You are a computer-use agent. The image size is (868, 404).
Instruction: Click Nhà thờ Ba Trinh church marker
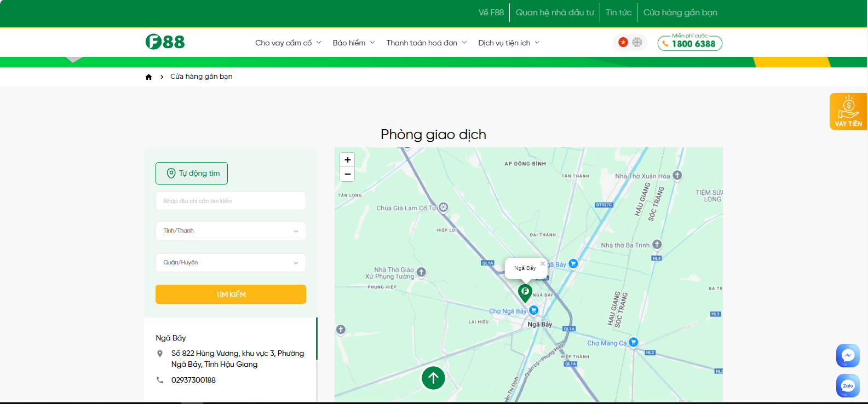click(657, 244)
